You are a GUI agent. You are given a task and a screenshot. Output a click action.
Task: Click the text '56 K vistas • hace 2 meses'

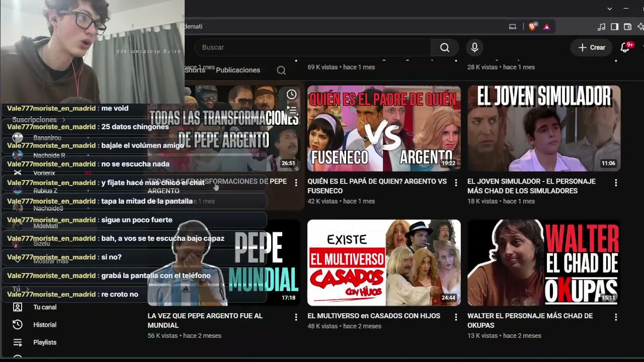[x=185, y=335]
